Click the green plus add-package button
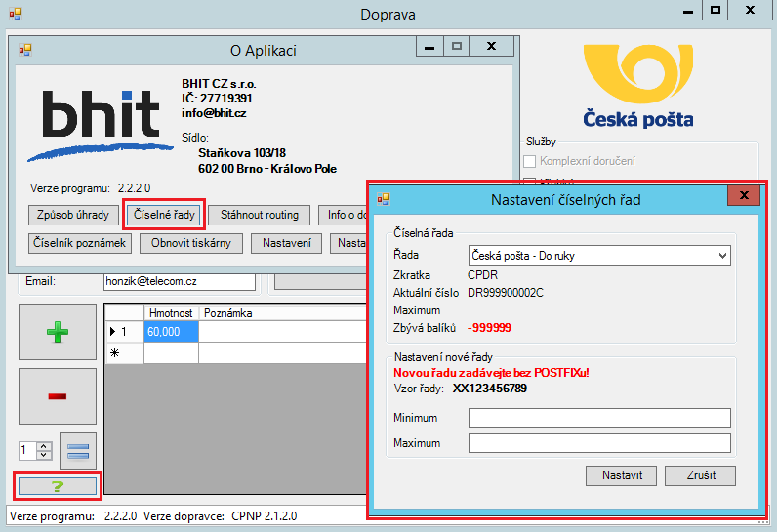This screenshot has width=777, height=532. [58, 332]
